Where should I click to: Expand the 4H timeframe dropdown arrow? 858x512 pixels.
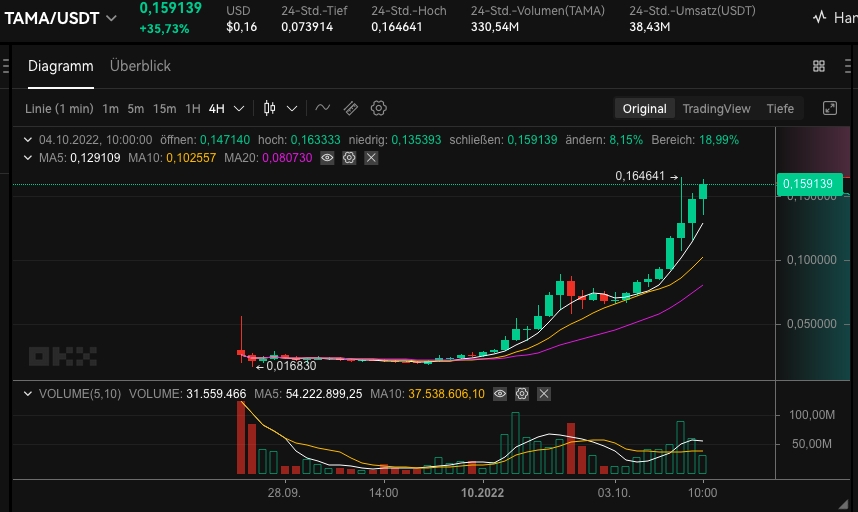238,108
